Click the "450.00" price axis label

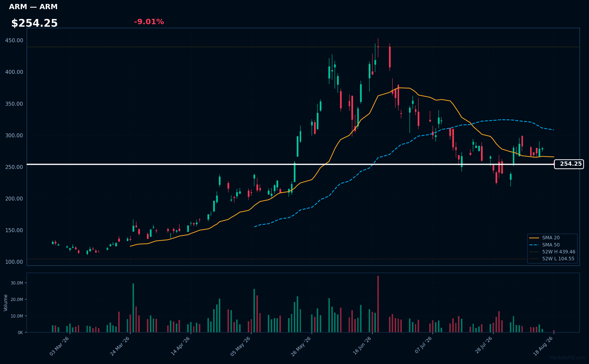point(14,40)
